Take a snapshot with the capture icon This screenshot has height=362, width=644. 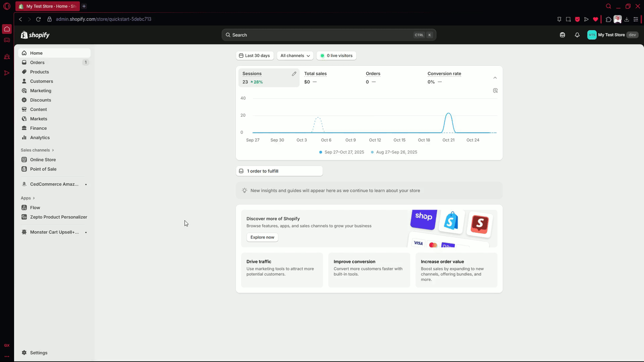(x=568, y=19)
